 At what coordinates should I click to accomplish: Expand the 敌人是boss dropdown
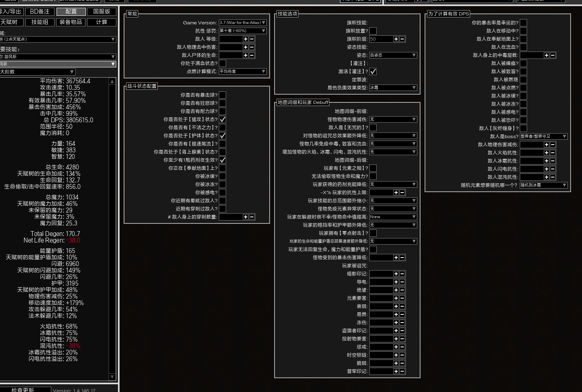(x=543, y=136)
